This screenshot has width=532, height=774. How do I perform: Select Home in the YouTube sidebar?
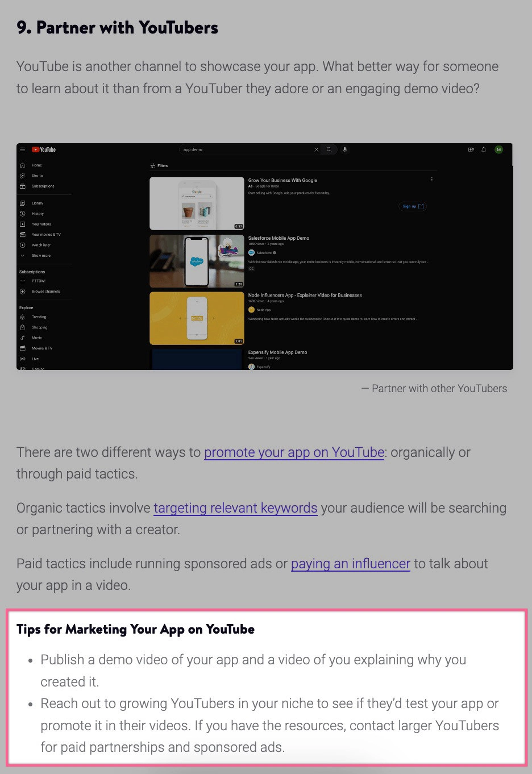36,165
